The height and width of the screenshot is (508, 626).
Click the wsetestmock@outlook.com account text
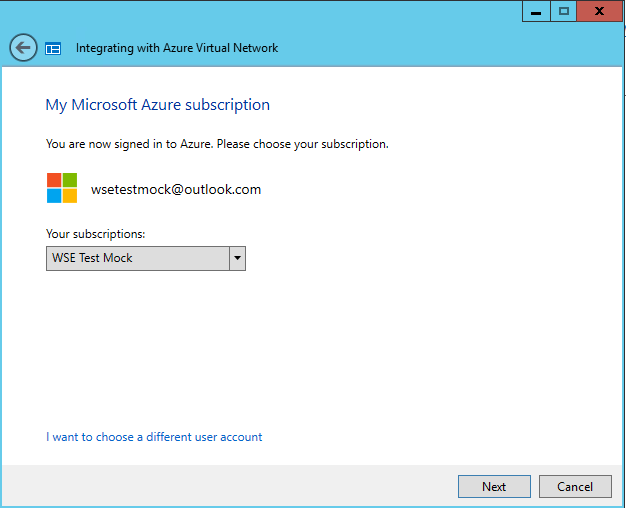(x=176, y=189)
